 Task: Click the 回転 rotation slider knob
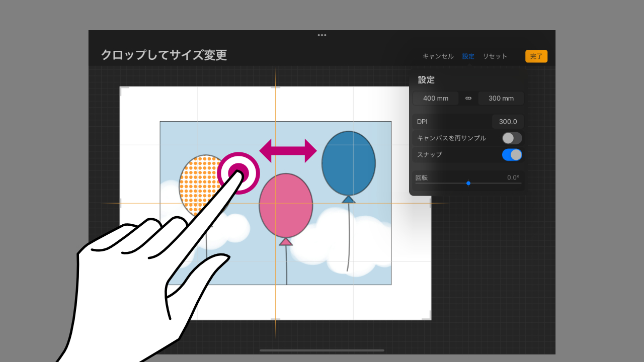click(x=468, y=183)
